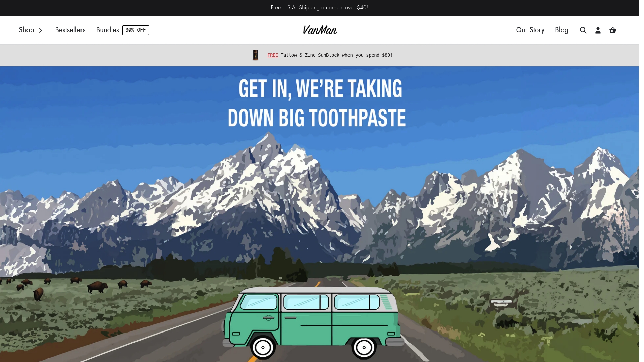Open the shopping basket icon
This screenshot has height=362, width=644.
coord(612,30)
